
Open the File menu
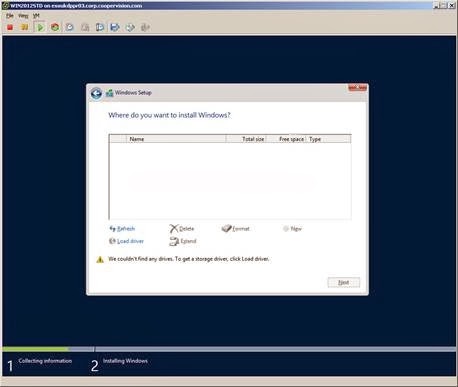10,16
